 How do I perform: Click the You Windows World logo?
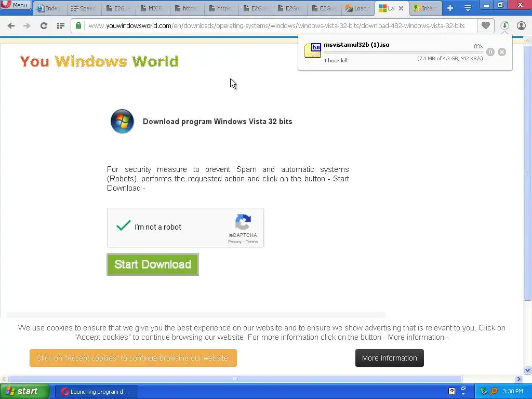[x=99, y=61]
